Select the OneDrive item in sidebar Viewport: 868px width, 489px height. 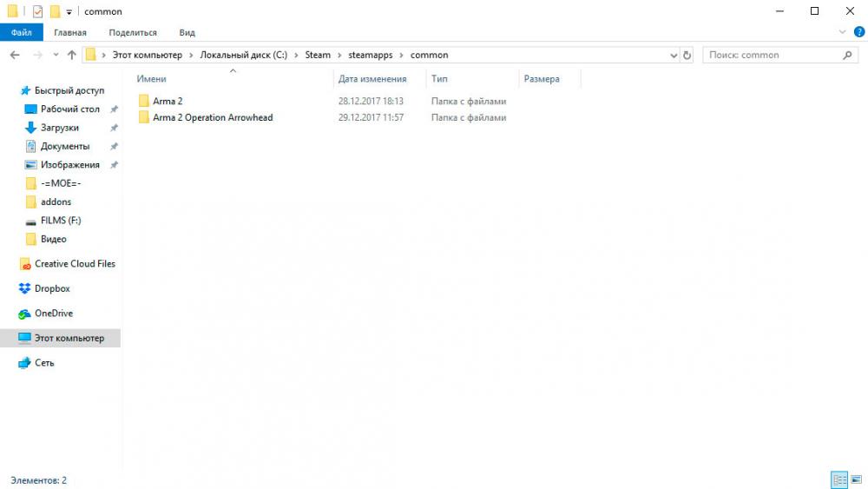click(53, 314)
